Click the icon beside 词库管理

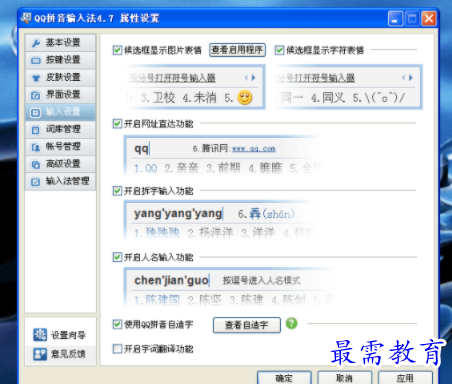click(x=36, y=130)
